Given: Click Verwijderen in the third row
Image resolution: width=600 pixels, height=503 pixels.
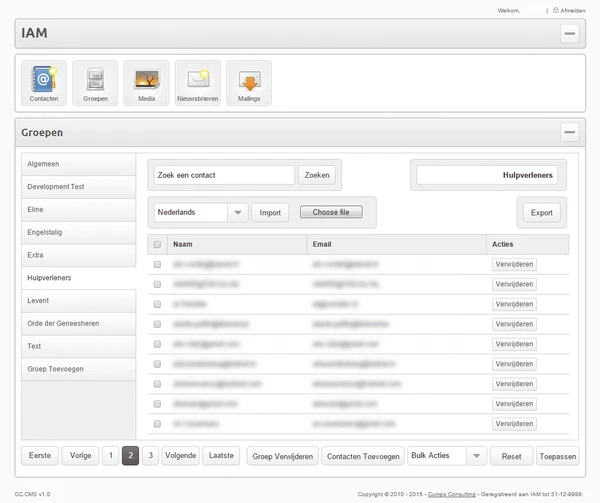Looking at the screenshot, I should (514, 304).
